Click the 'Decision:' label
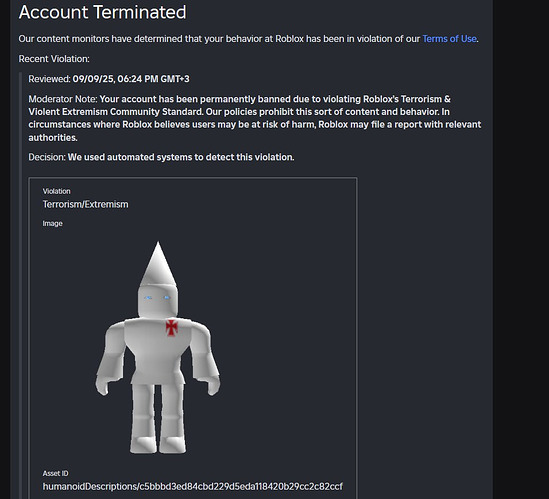The image size is (549, 499). tap(47, 157)
